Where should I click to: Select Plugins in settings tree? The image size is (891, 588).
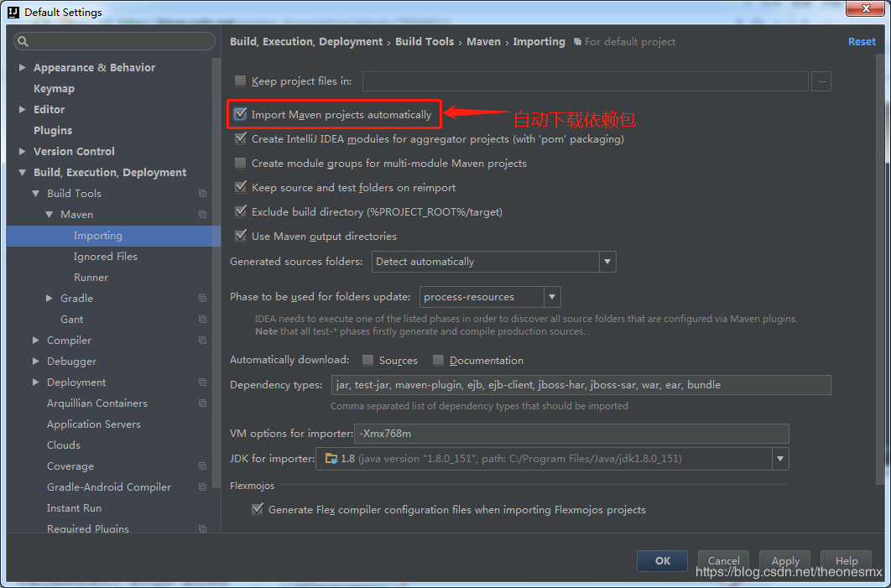point(53,131)
